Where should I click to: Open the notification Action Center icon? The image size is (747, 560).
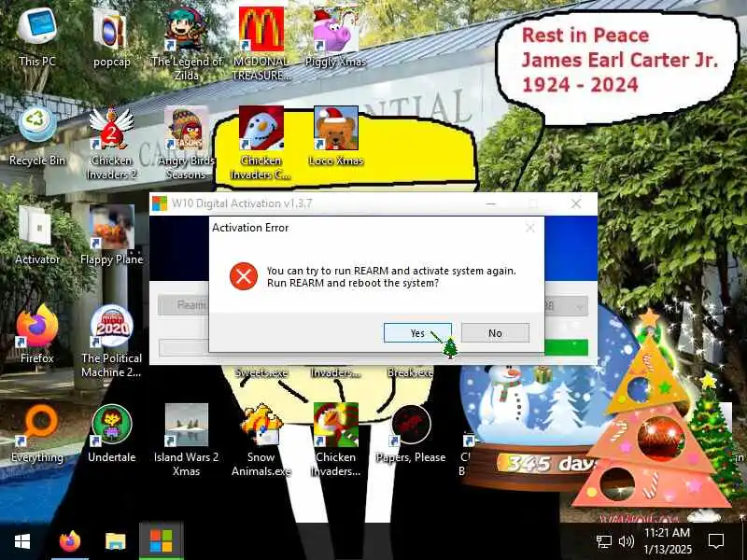[716, 541]
